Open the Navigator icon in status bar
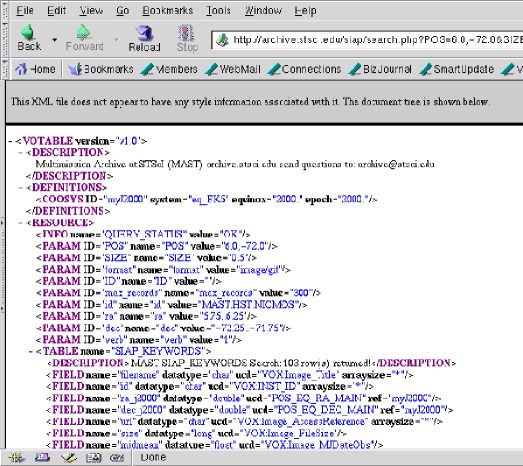 [x=16, y=458]
